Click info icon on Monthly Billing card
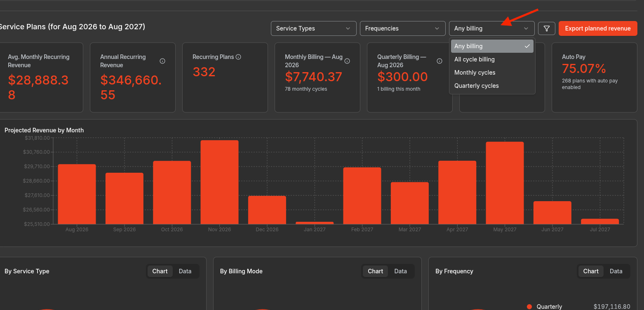644x310 pixels. tap(347, 61)
